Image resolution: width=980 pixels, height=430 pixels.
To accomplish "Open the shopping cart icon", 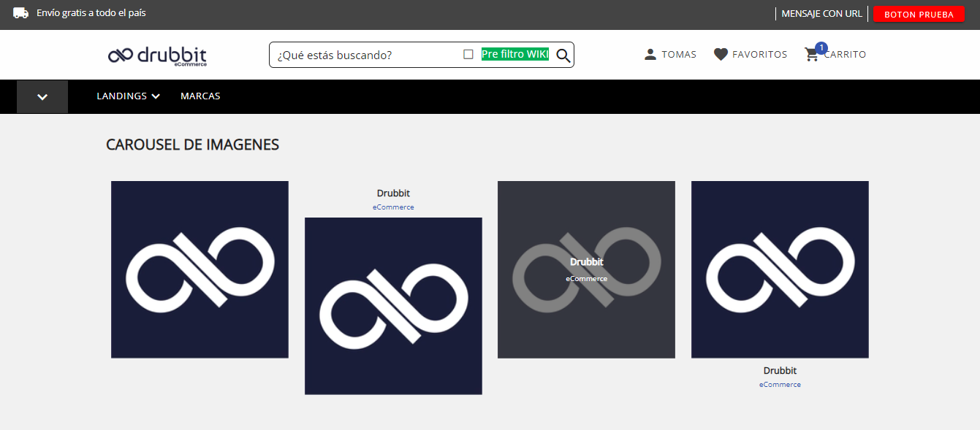I will click(811, 55).
